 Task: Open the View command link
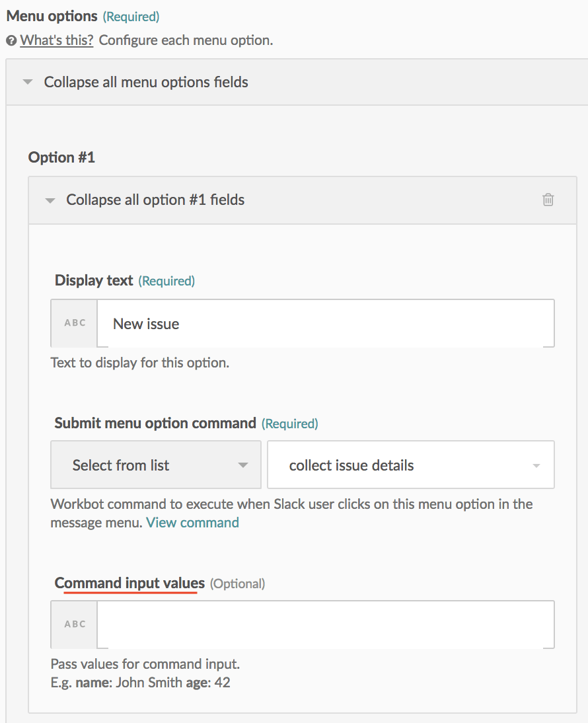[192, 523]
